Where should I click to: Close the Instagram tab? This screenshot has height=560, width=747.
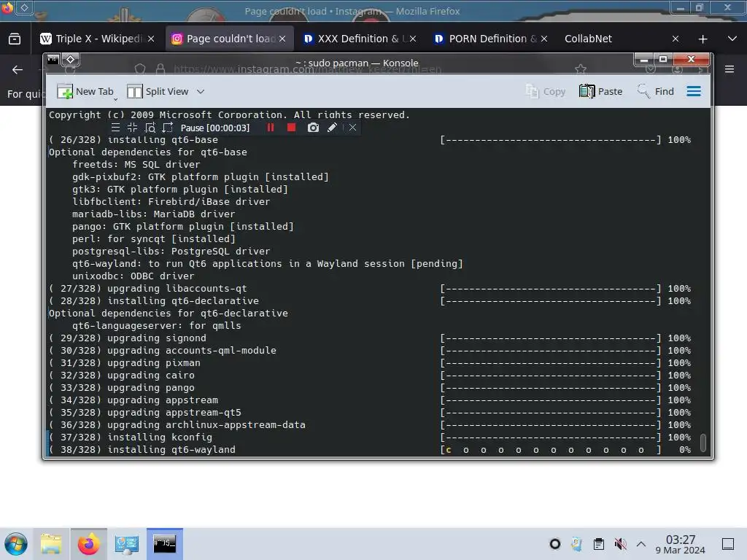pyautogui.click(x=282, y=39)
